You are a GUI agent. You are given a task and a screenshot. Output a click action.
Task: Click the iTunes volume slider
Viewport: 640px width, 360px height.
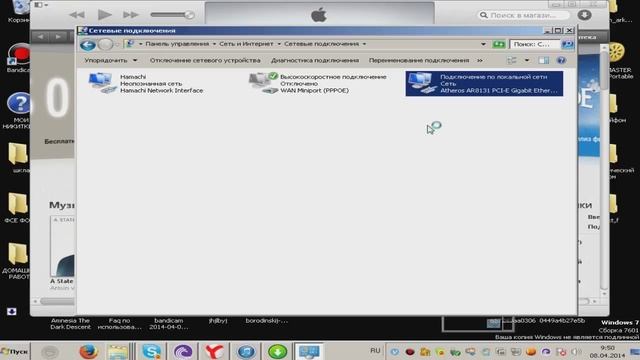172,15
